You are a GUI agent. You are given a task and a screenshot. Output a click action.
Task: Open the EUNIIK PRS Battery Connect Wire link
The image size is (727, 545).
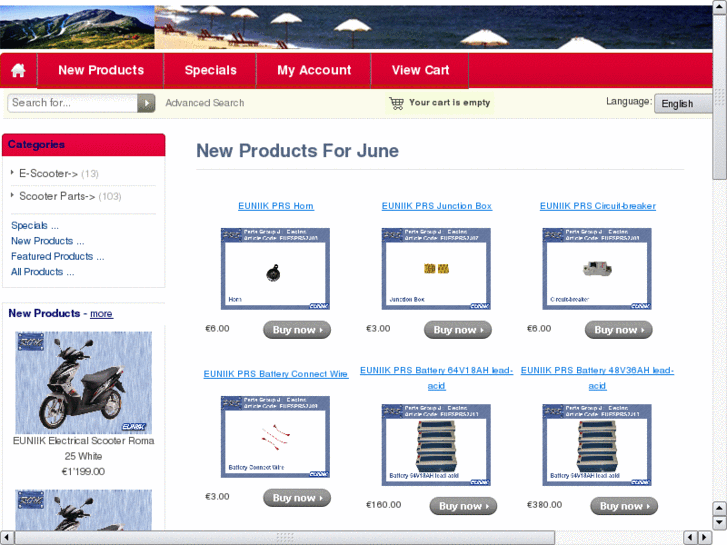276,374
